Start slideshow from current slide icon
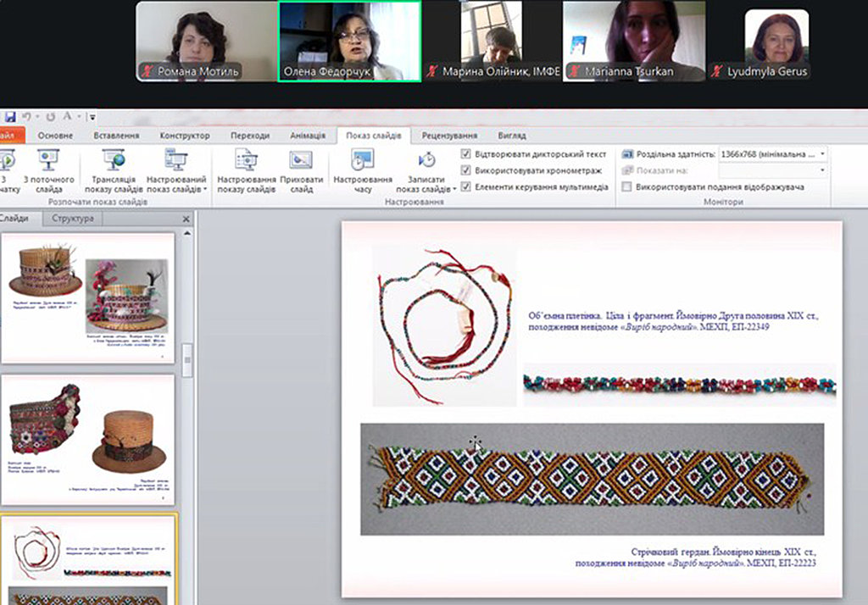This screenshot has height=605, width=868. click(48, 160)
